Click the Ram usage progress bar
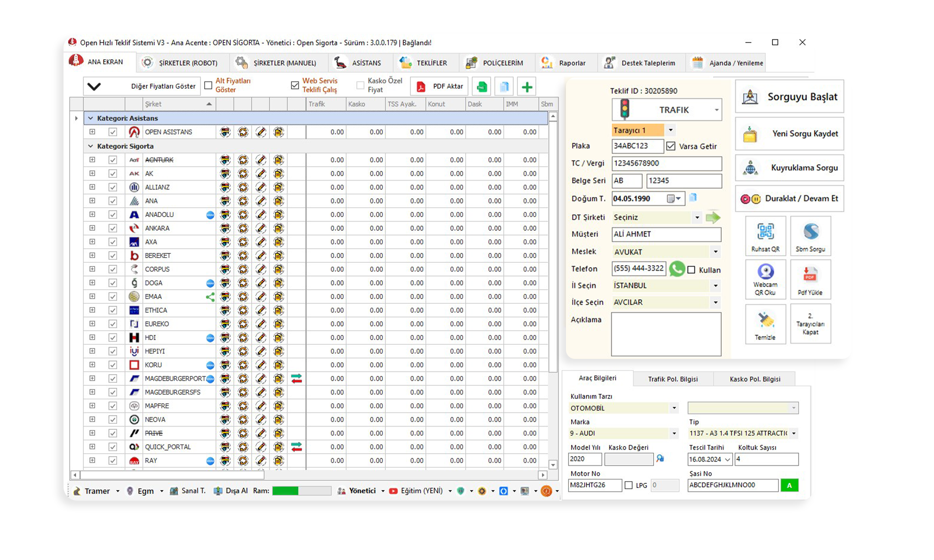The width and height of the screenshot is (934, 560). coord(301,491)
